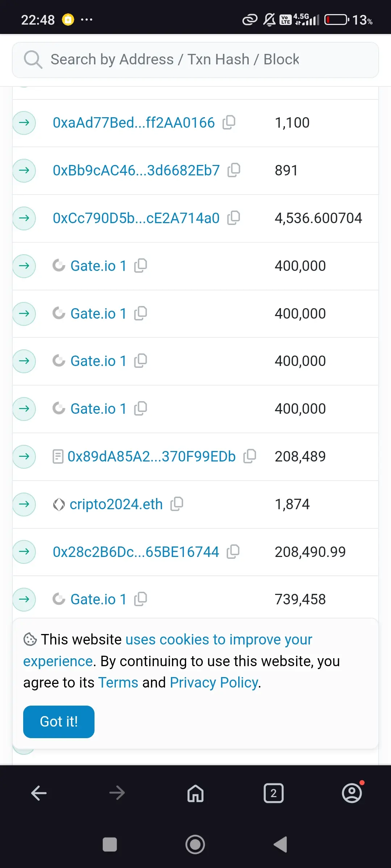Click green arrow beside 0xaAd77Bed row
This screenshot has width=391, height=868.
[24, 123]
